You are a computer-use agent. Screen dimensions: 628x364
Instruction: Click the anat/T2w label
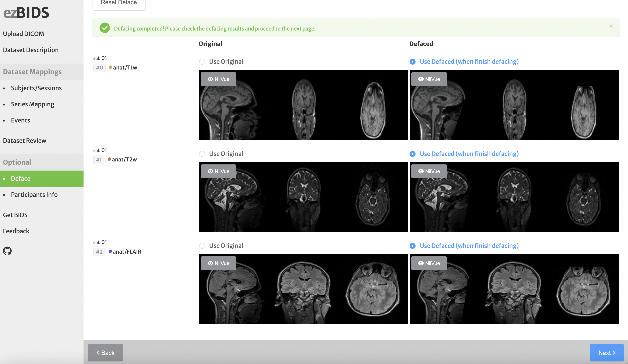point(124,160)
